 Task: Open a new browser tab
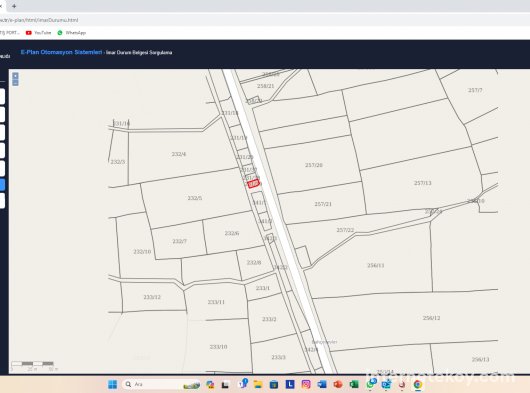14,6
